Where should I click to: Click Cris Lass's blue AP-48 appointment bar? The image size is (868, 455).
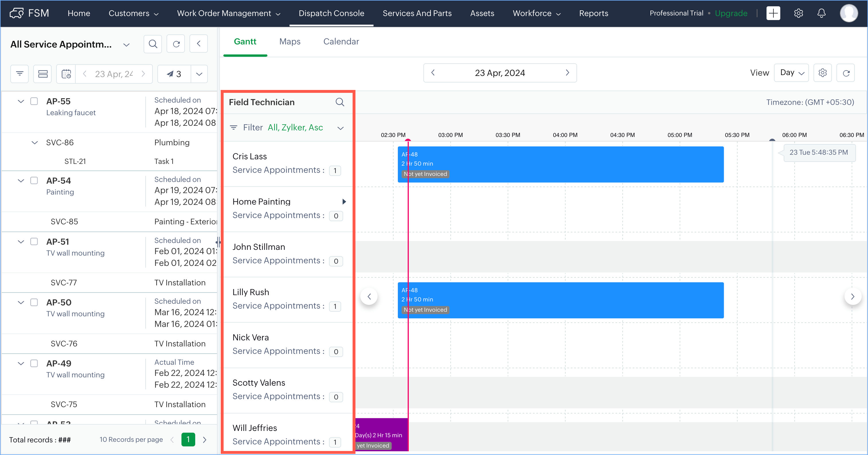pyautogui.click(x=573, y=164)
